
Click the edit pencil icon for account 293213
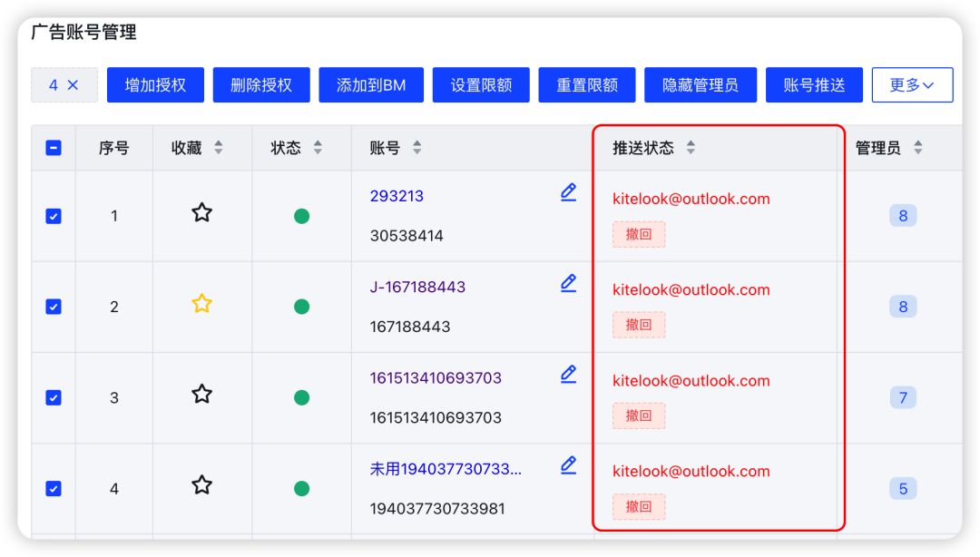point(569,192)
